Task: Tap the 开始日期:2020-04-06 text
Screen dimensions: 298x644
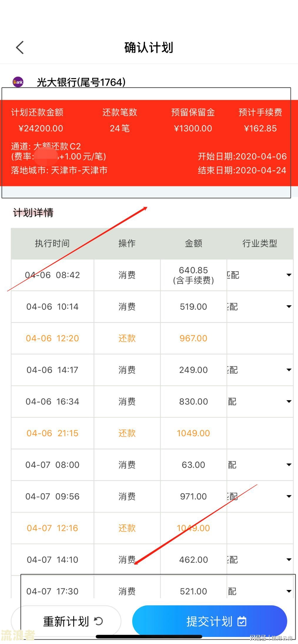Action: [242, 156]
